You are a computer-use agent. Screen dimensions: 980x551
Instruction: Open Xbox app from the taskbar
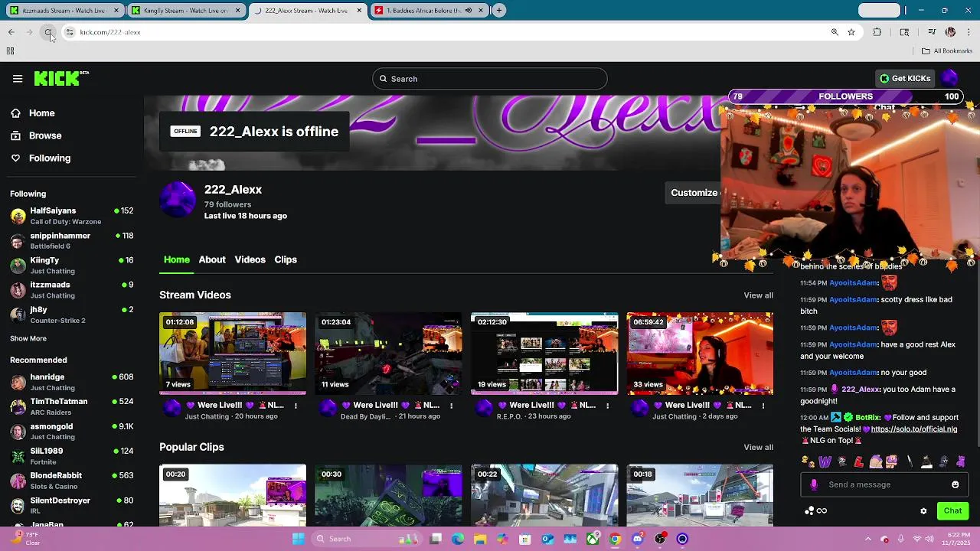coord(593,539)
